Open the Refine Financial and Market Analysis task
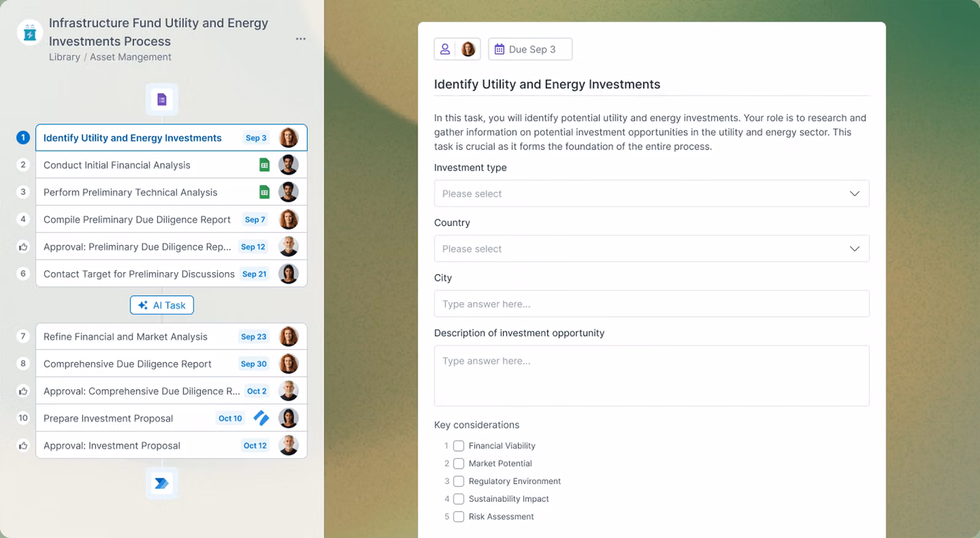This screenshot has height=538, width=980. tap(126, 336)
